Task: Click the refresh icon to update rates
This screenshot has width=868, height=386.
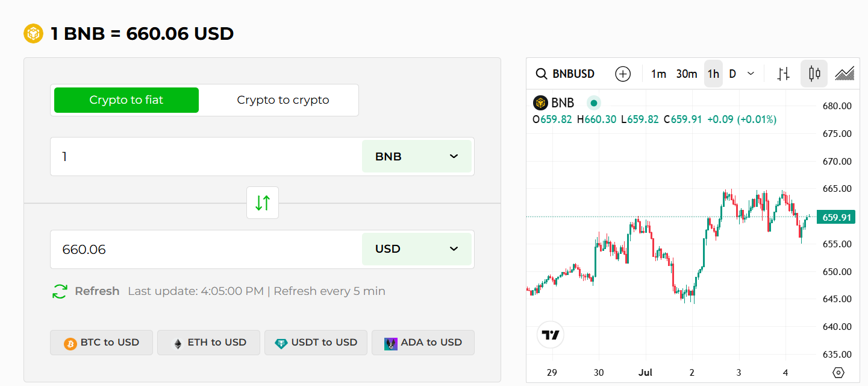Action: [58, 291]
